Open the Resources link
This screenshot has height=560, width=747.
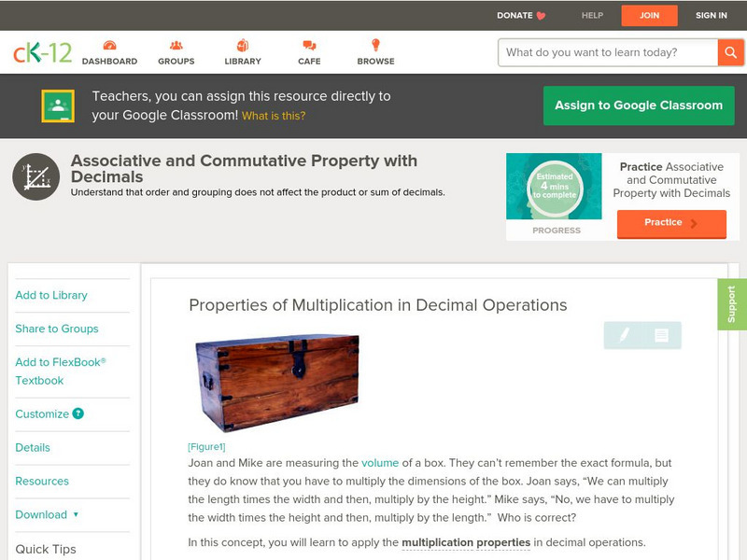click(42, 481)
